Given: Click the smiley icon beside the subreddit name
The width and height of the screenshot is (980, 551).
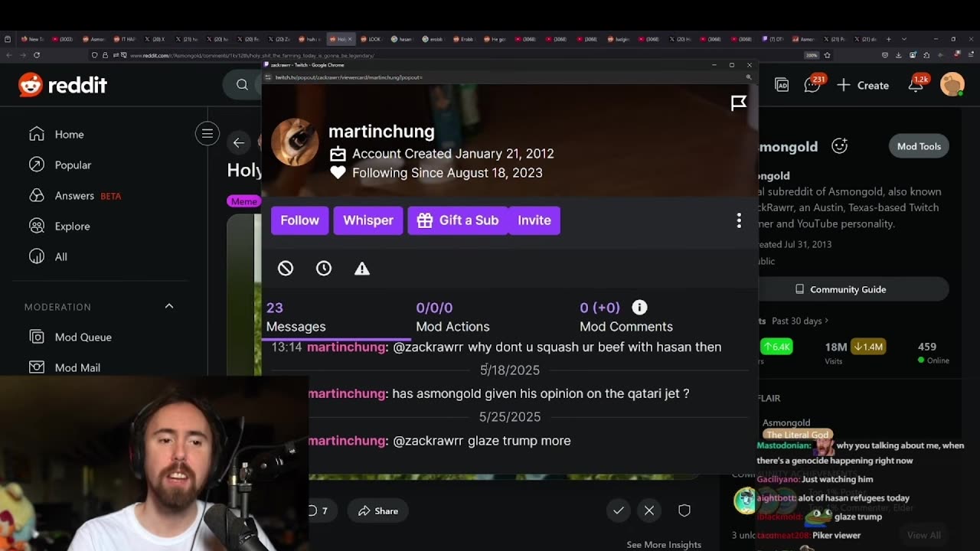Looking at the screenshot, I should click(840, 145).
